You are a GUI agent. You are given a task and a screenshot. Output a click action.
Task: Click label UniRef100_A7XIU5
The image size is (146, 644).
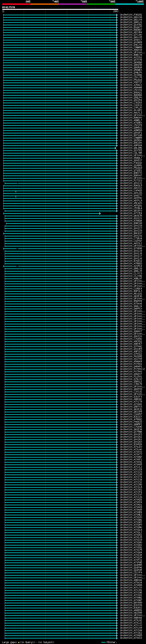tap(131, 474)
